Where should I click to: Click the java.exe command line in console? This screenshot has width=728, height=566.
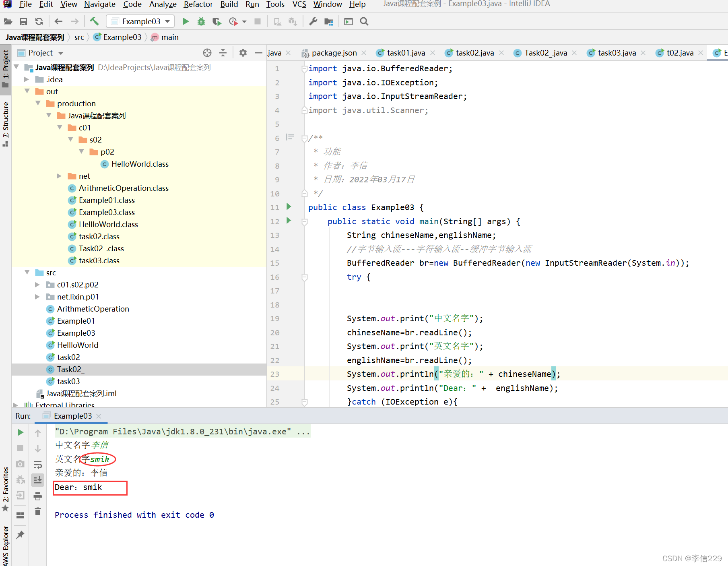pos(182,432)
